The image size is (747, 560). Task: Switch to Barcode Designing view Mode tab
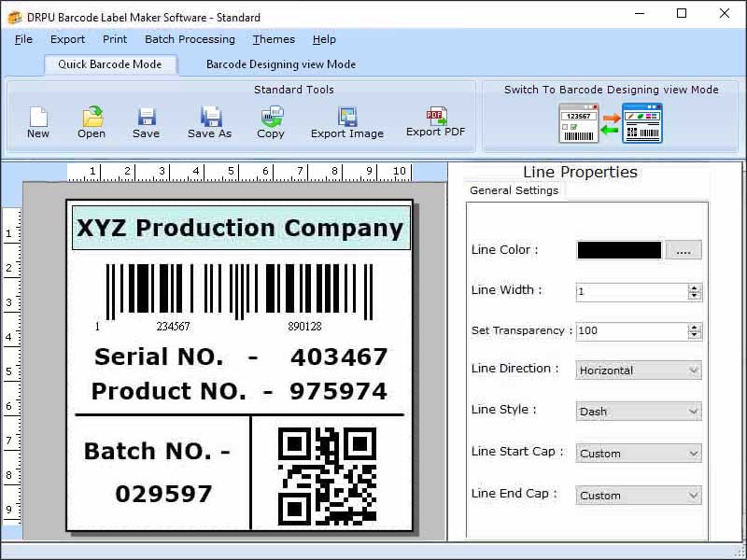pos(281,64)
